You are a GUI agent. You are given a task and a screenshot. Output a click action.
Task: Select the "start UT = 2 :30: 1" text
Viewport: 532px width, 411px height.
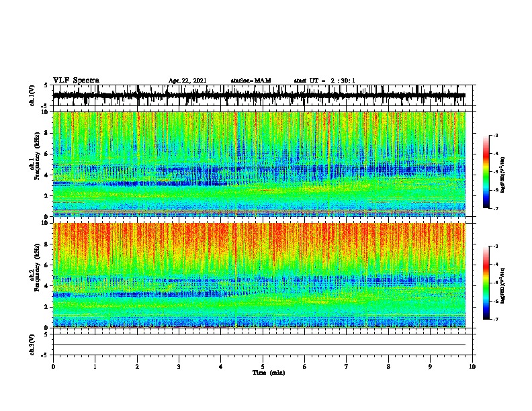tap(324, 81)
